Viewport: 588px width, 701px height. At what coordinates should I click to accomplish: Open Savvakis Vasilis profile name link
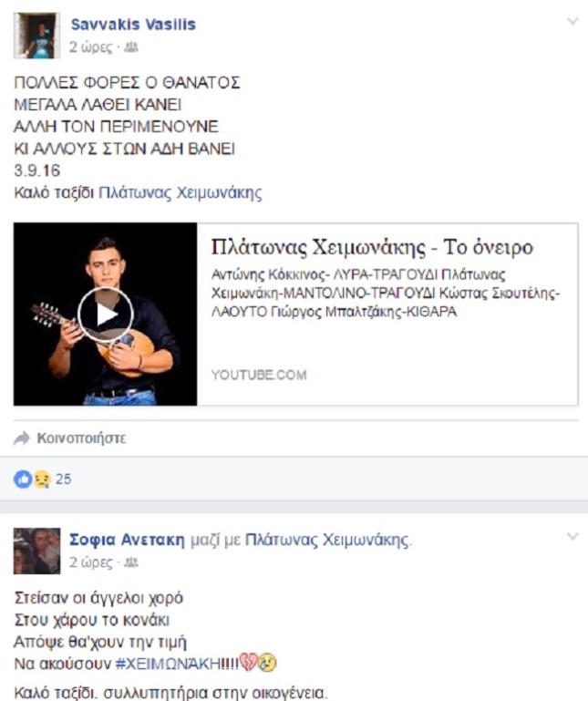pos(133,24)
